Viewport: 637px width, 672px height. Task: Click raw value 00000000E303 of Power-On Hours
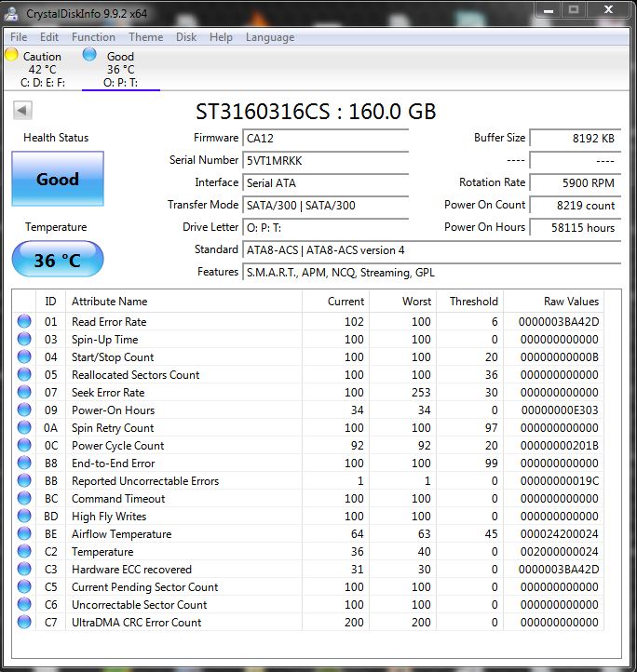[x=560, y=410]
